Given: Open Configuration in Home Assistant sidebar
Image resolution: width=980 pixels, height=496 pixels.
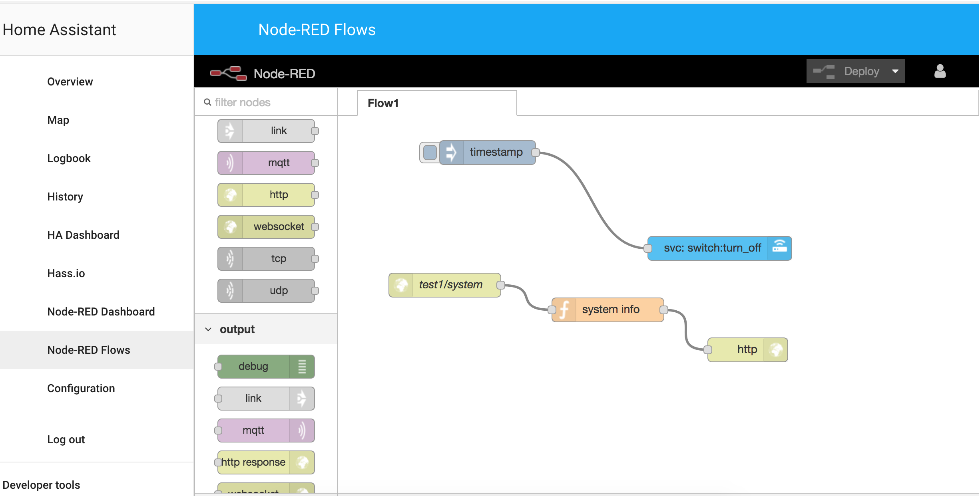Looking at the screenshot, I should pos(81,388).
